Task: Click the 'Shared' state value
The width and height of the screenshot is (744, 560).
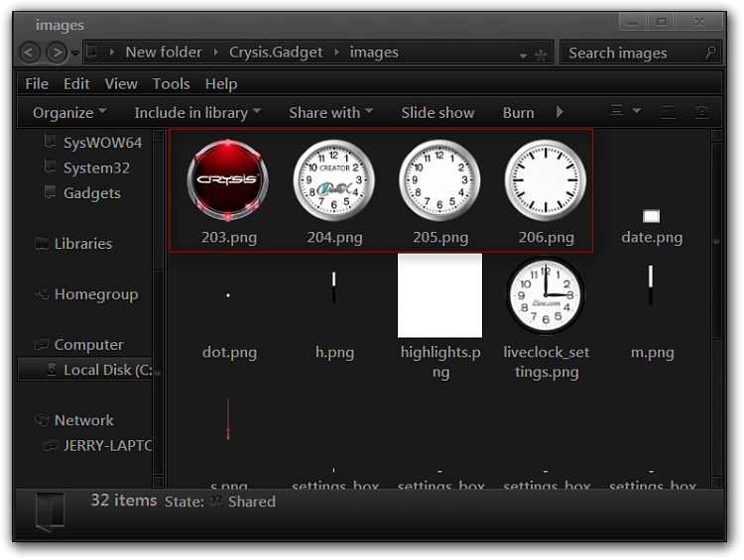Action: [x=252, y=502]
